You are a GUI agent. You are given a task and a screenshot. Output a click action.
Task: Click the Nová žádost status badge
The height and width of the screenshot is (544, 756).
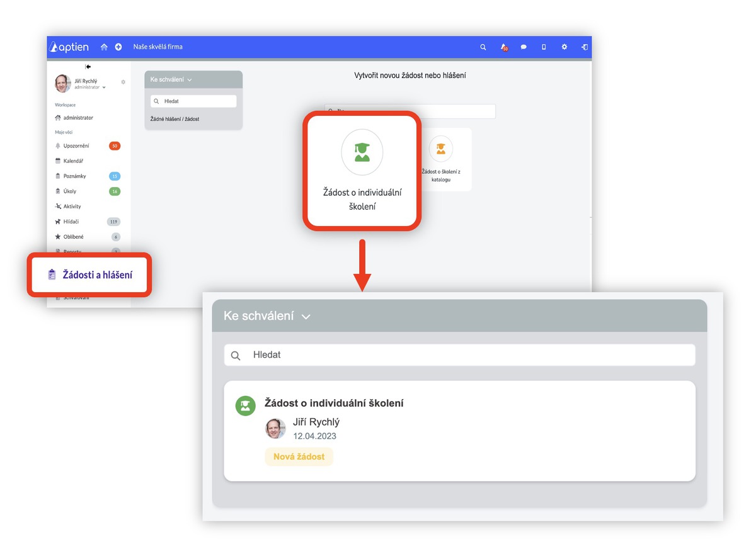coord(299,456)
